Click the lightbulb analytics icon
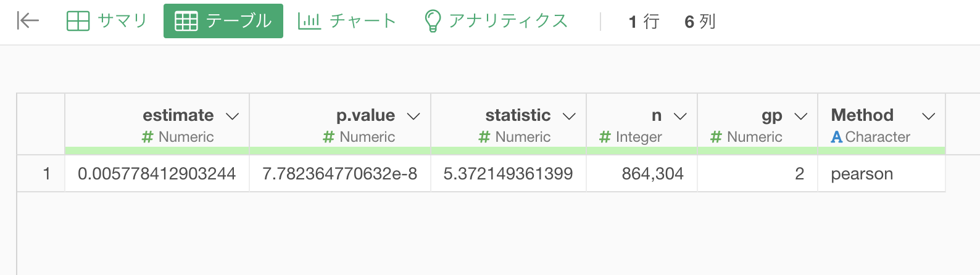 433,21
